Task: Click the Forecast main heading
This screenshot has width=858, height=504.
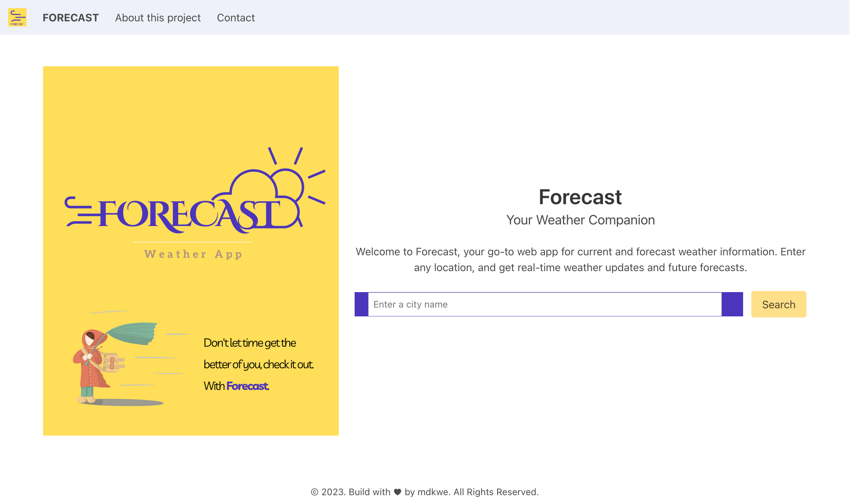Action: pos(580,197)
